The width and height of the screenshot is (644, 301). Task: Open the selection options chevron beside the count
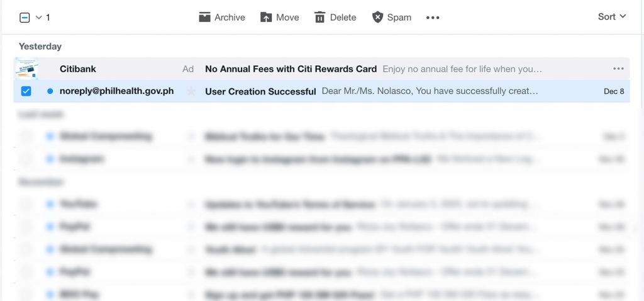pos(38,18)
